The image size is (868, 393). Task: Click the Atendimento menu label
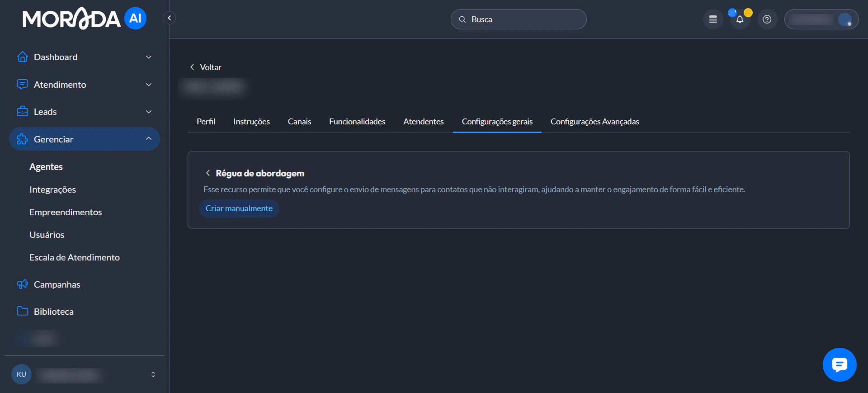click(60, 85)
